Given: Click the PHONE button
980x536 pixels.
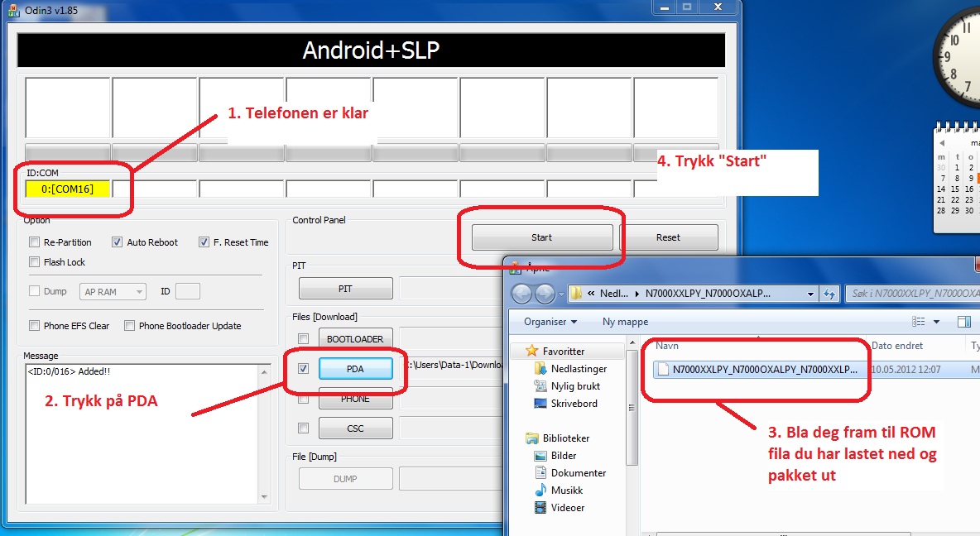Looking at the screenshot, I should tap(355, 399).
